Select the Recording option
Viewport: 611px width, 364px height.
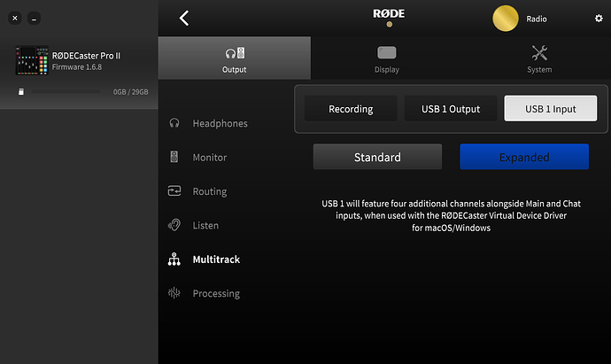coord(351,109)
